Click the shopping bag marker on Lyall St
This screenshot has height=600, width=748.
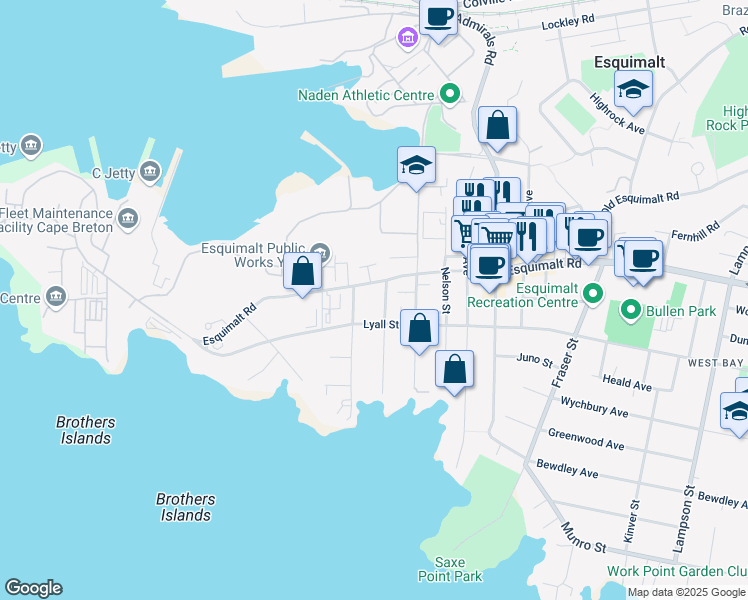[x=419, y=330]
